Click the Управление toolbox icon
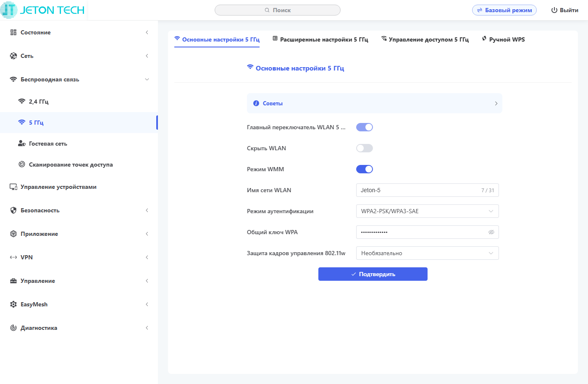This screenshot has height=384, width=588. (13, 281)
